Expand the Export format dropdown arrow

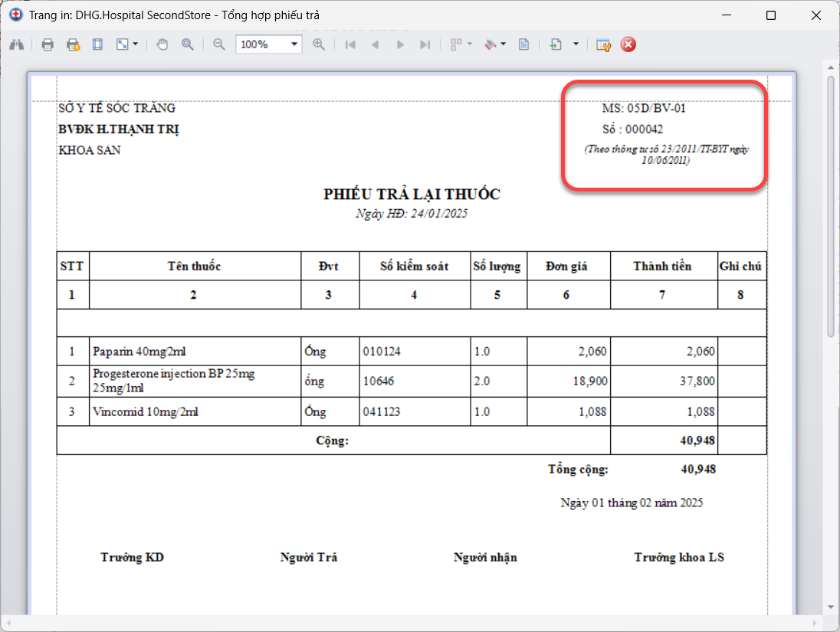(x=576, y=44)
